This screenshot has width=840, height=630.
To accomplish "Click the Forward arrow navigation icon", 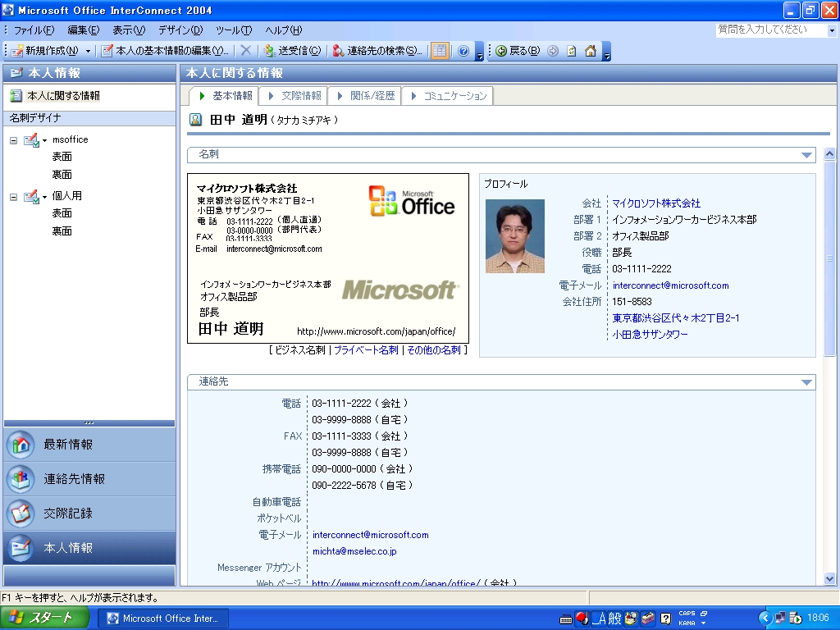I will [x=553, y=51].
